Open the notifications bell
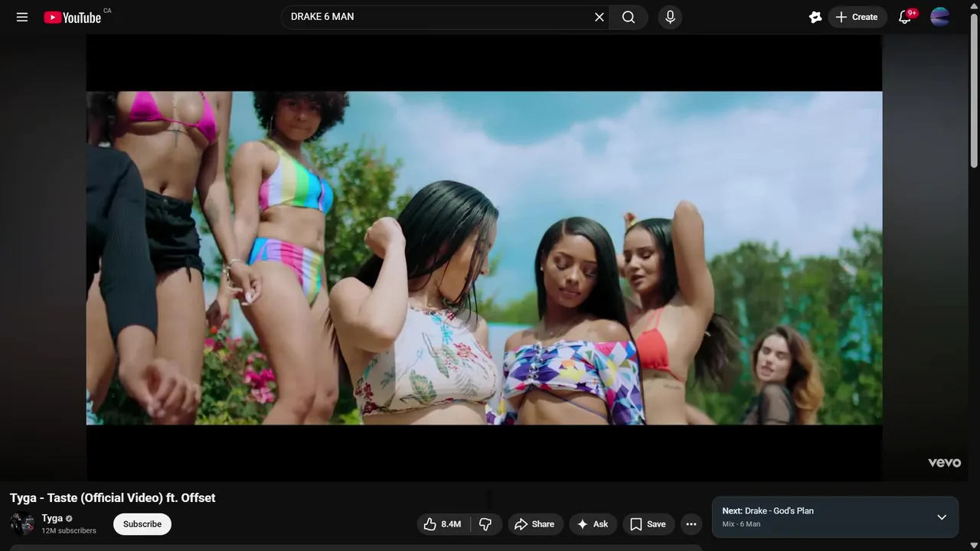The height and width of the screenshot is (551, 980). [904, 17]
